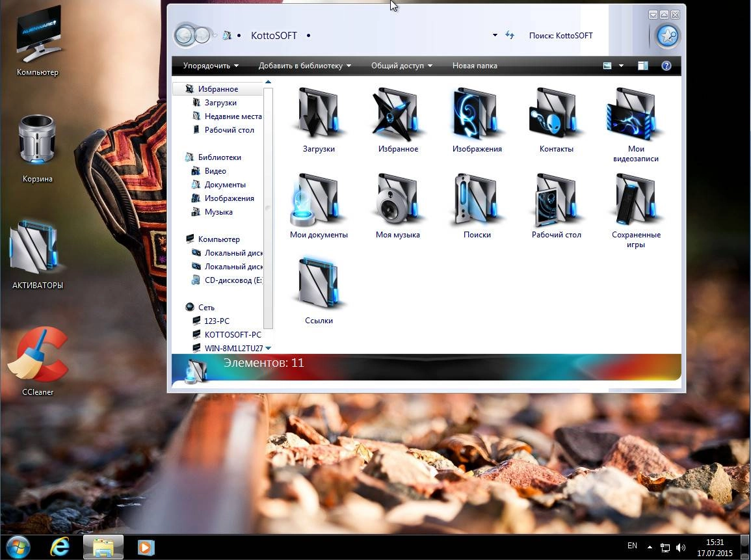Open Windows Media Player on taskbar

146,547
